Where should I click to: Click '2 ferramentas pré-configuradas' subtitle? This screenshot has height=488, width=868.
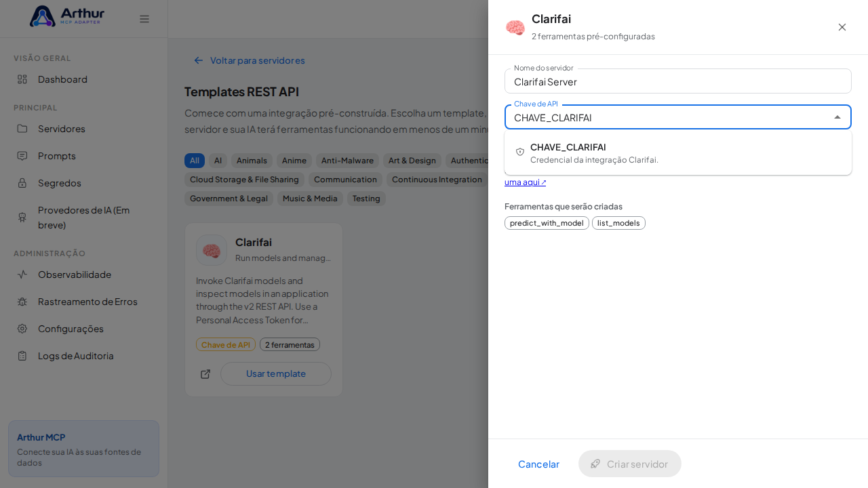[593, 37]
